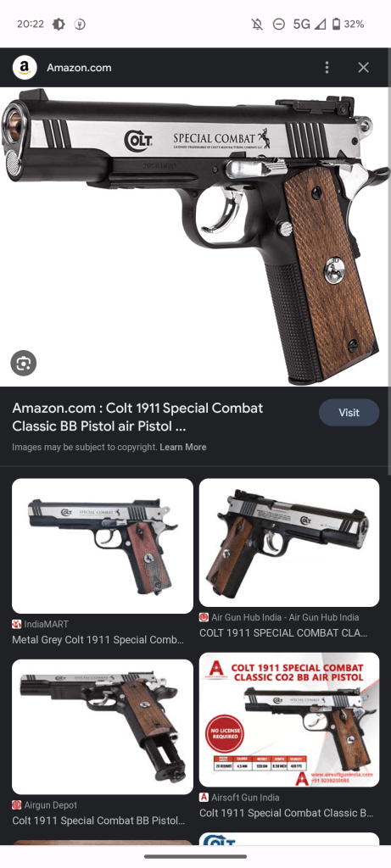Tap the Google Lens search icon
The height and width of the screenshot is (868, 391).
tap(23, 363)
